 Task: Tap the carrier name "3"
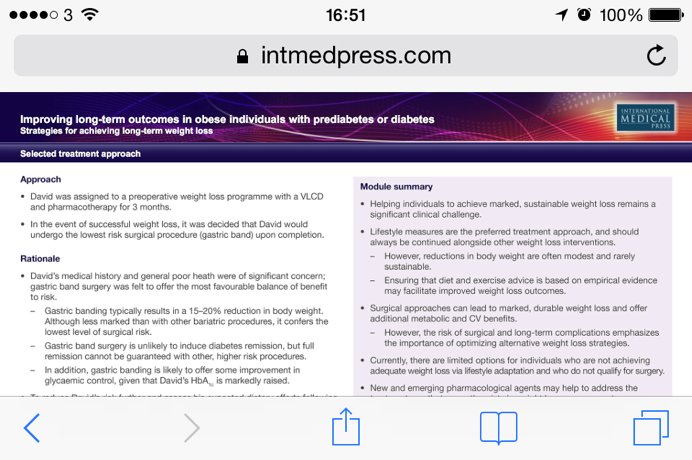(x=68, y=15)
